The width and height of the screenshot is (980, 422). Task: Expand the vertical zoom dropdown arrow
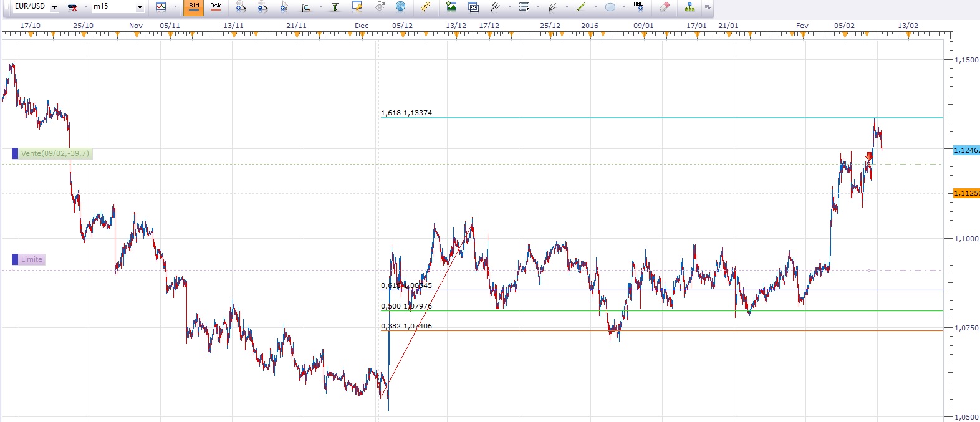(320, 7)
